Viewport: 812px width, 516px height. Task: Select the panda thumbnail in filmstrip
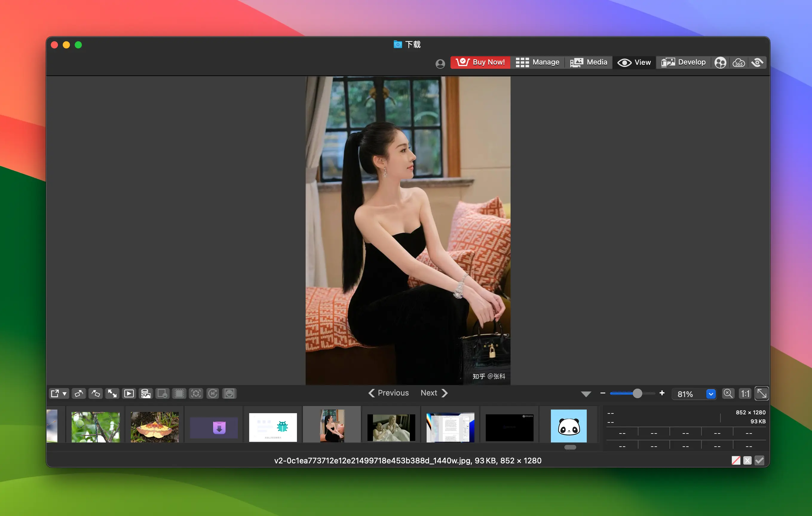[569, 426]
